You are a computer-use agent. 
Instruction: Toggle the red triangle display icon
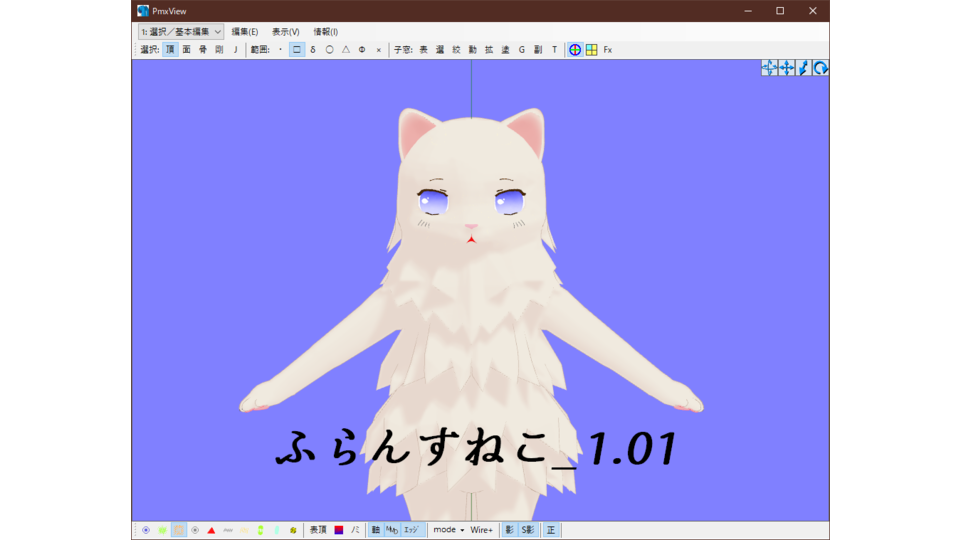(211, 530)
